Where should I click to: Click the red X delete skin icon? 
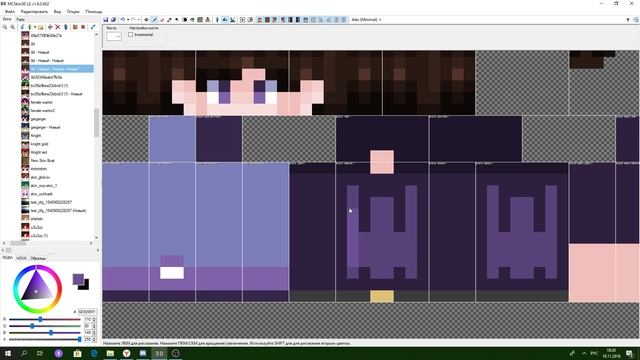click(58, 27)
